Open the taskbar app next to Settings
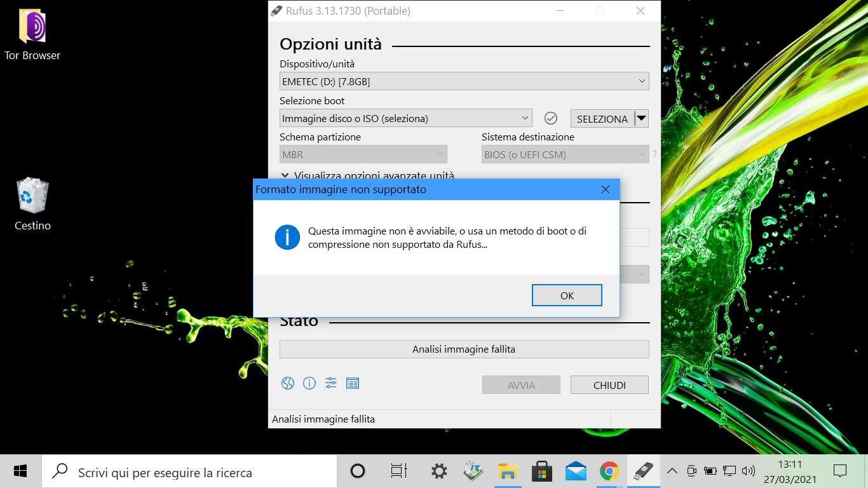The image size is (868, 488). pos(473,471)
